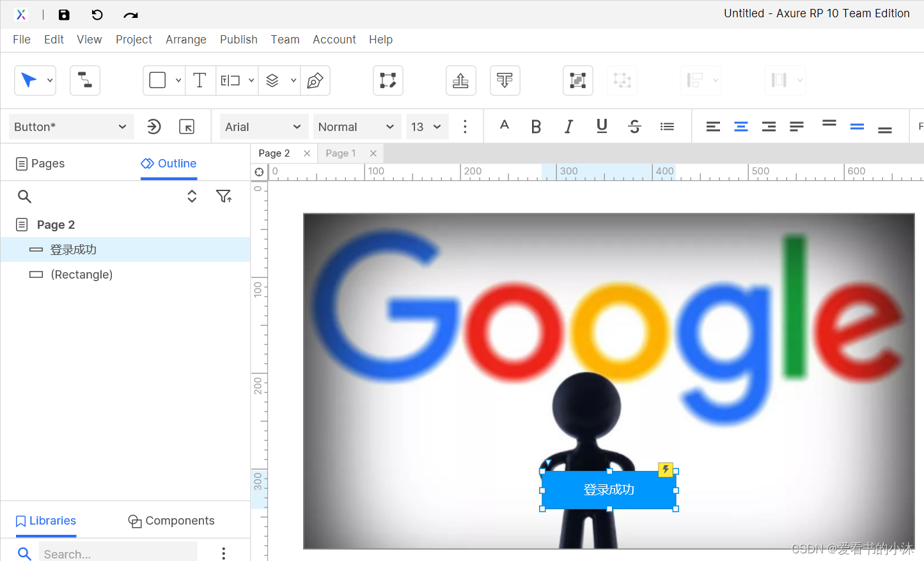Open the shape insert dropdown arrow
This screenshot has height=561, width=924.
pyautogui.click(x=178, y=81)
